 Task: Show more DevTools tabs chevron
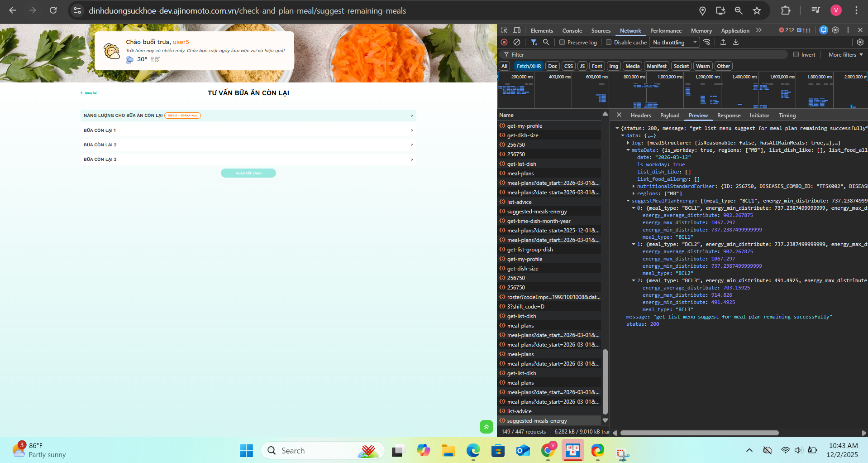click(759, 30)
